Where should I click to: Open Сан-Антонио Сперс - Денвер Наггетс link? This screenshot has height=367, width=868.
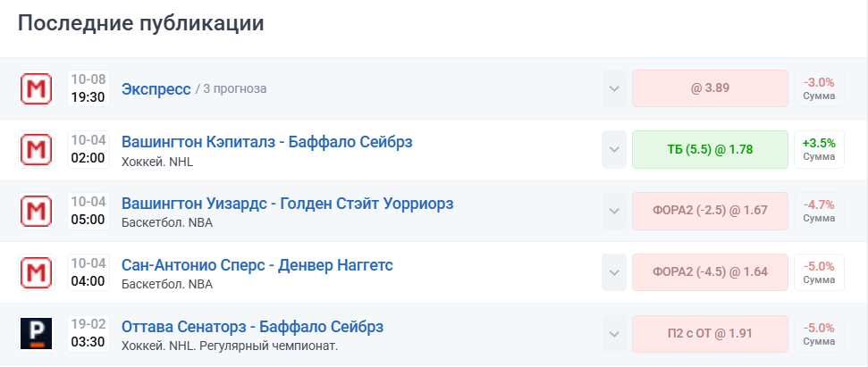pos(257,265)
